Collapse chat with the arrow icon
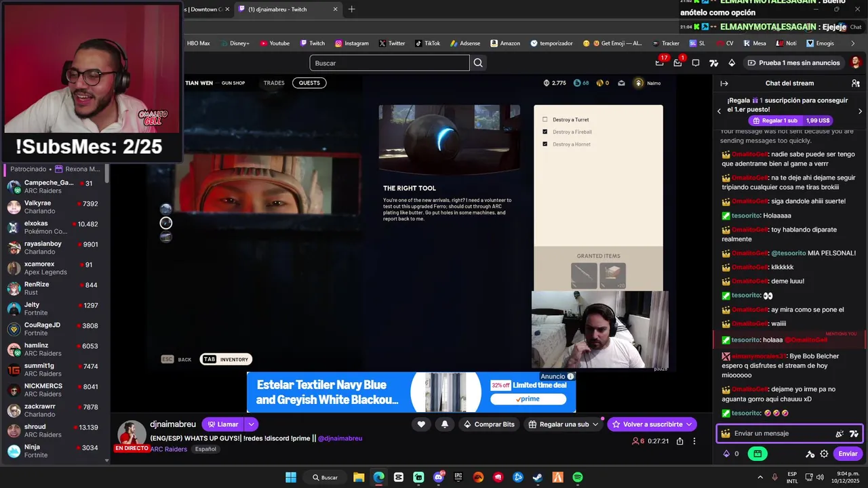The image size is (868, 488). 724,83
